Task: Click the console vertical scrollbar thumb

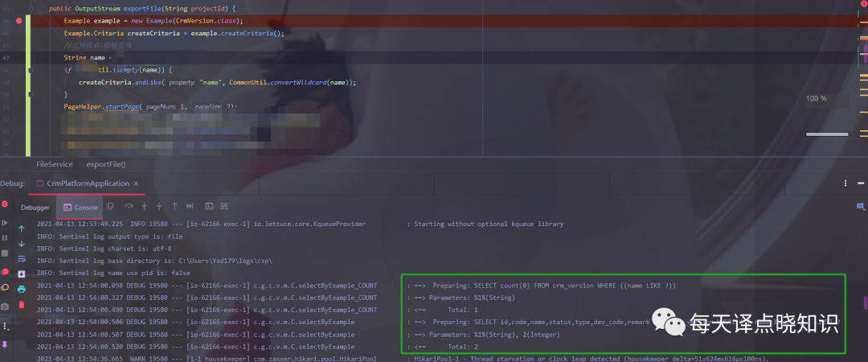Action: pyautogui.click(x=866, y=302)
